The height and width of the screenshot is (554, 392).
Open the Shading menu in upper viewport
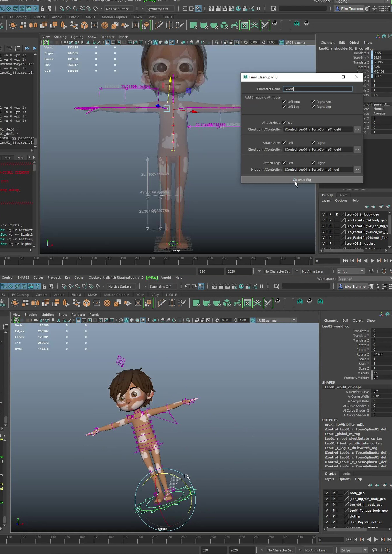(60, 37)
